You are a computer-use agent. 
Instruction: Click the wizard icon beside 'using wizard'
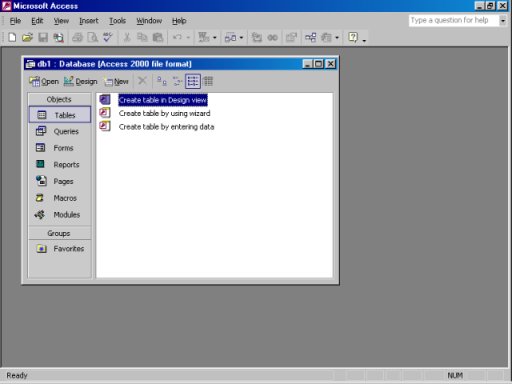point(105,113)
